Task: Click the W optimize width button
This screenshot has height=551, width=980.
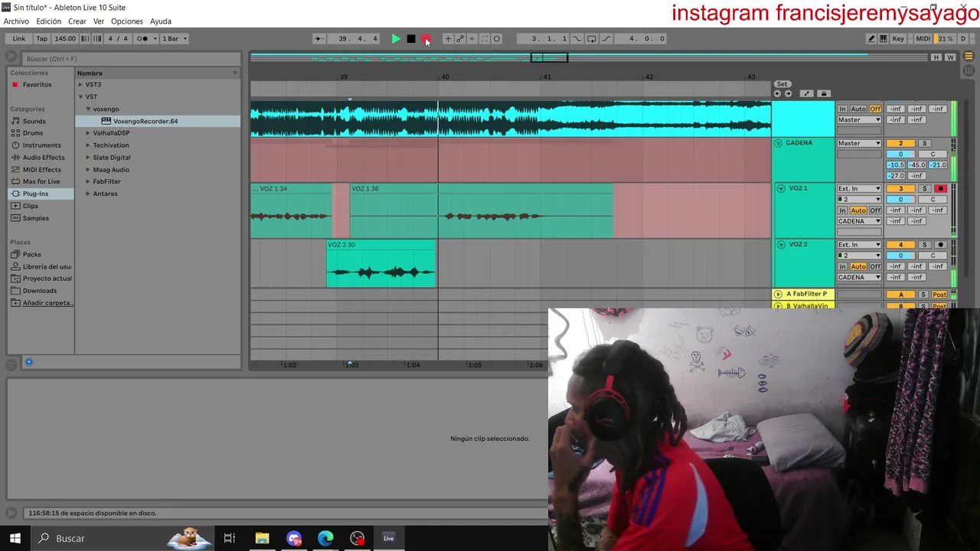Action: click(950, 57)
